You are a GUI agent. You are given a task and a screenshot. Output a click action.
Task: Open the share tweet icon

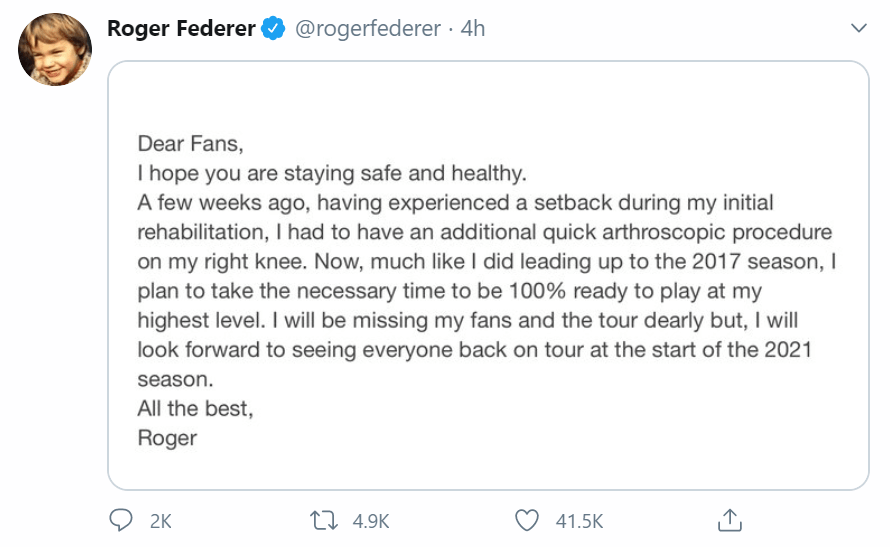tap(730, 520)
